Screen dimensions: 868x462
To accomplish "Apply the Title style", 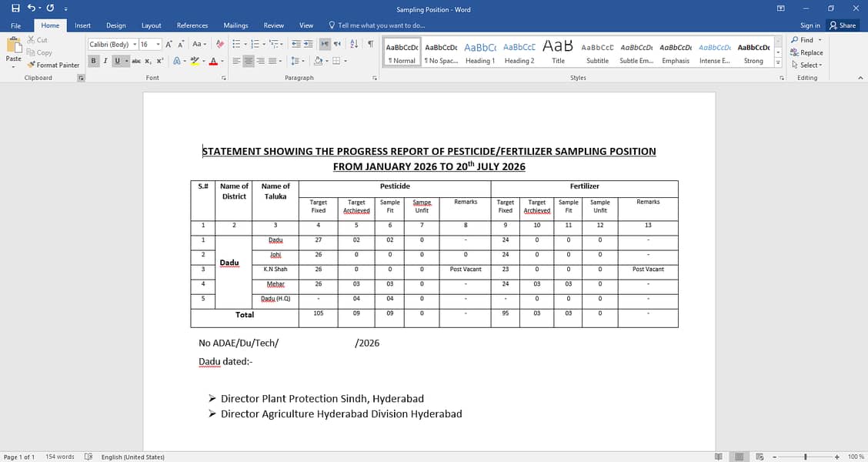I will pyautogui.click(x=558, y=52).
